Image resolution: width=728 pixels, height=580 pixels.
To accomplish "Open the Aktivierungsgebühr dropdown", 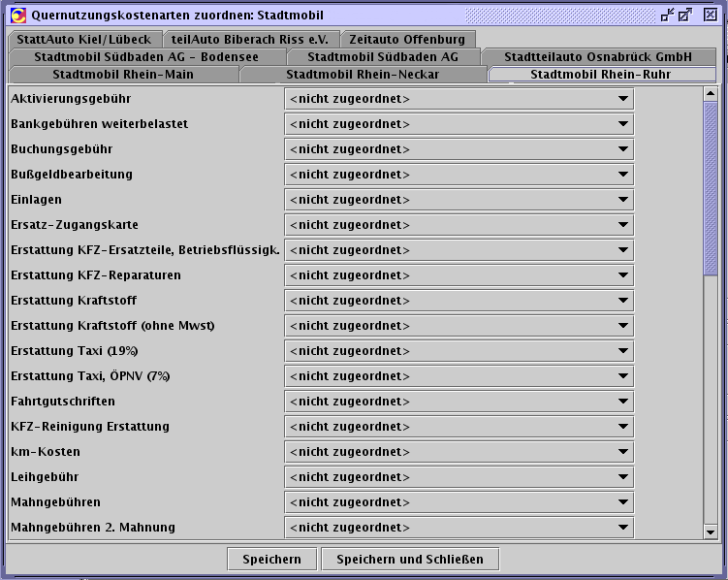I will 459,99.
